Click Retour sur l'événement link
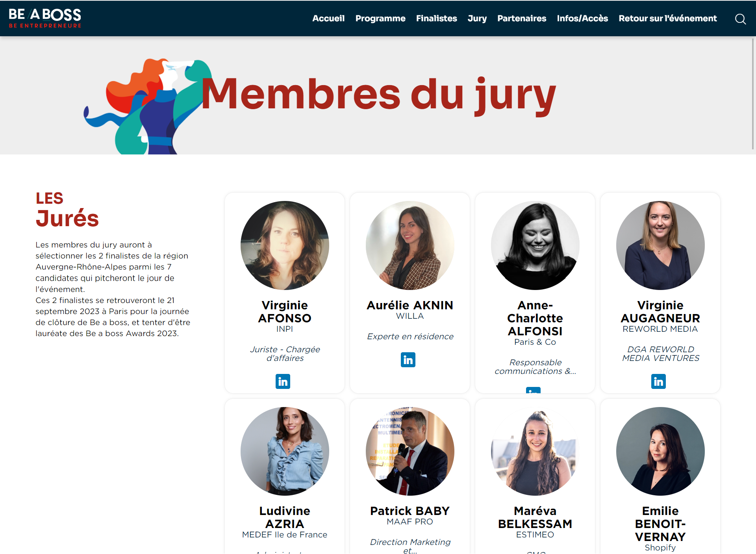756x554 pixels. tap(667, 19)
